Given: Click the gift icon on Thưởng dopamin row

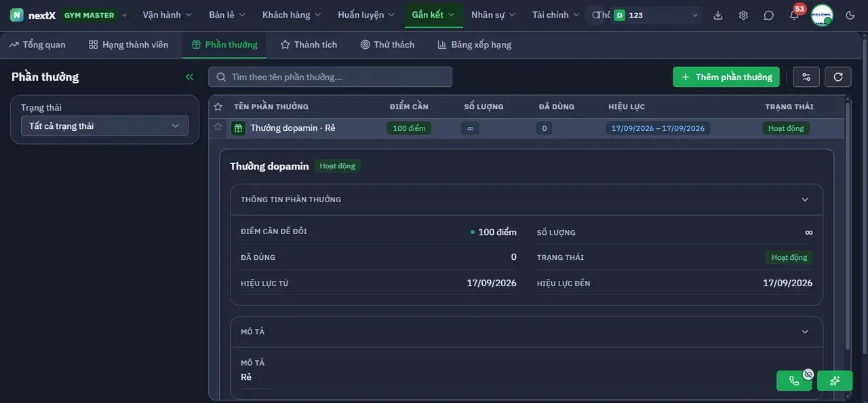Looking at the screenshot, I should (238, 128).
